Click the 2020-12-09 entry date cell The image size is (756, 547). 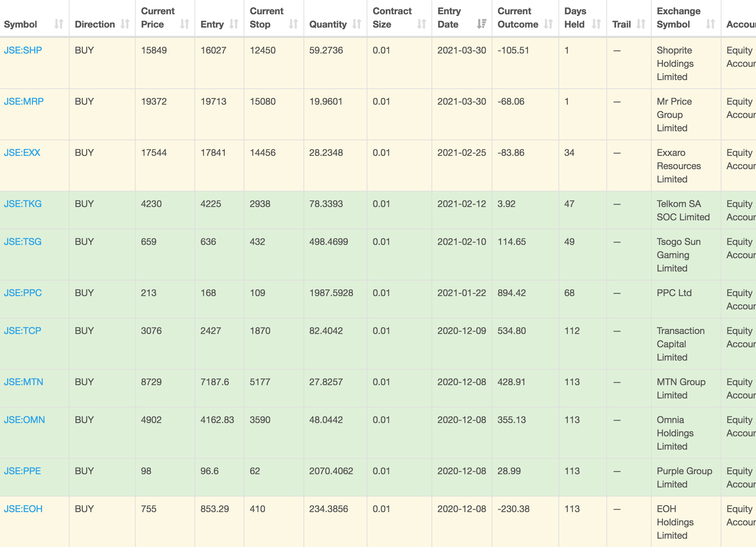pyautogui.click(x=462, y=344)
